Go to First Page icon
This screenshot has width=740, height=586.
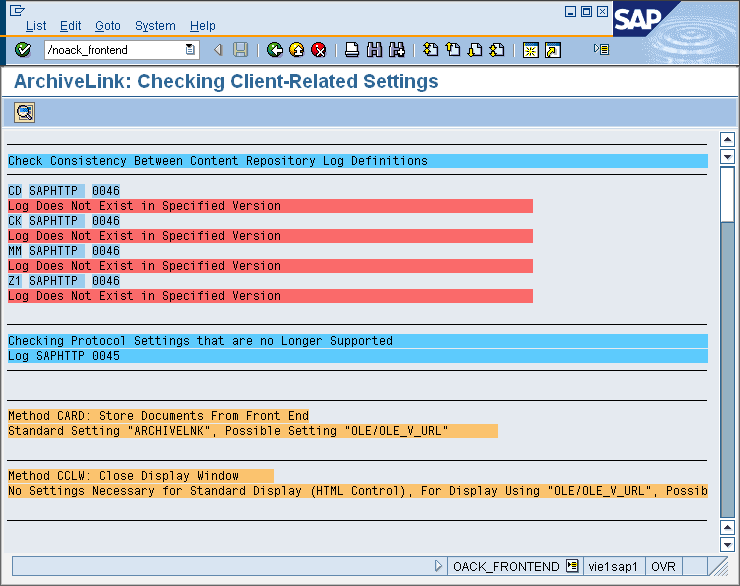[430, 50]
